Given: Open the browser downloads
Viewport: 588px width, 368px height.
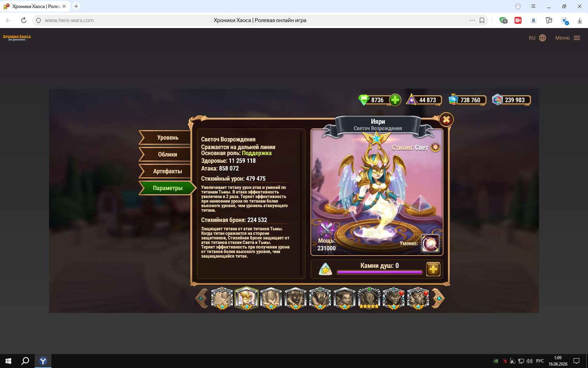Looking at the screenshot, I should (580, 20).
